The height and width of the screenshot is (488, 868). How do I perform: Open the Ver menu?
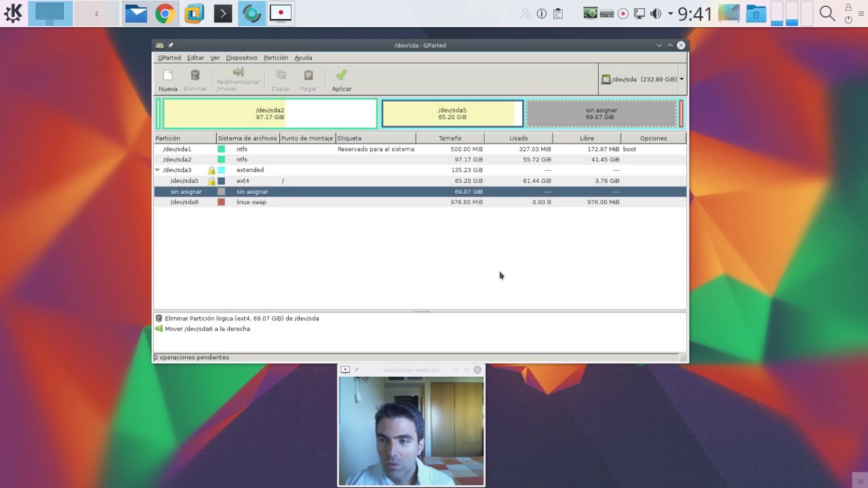215,58
